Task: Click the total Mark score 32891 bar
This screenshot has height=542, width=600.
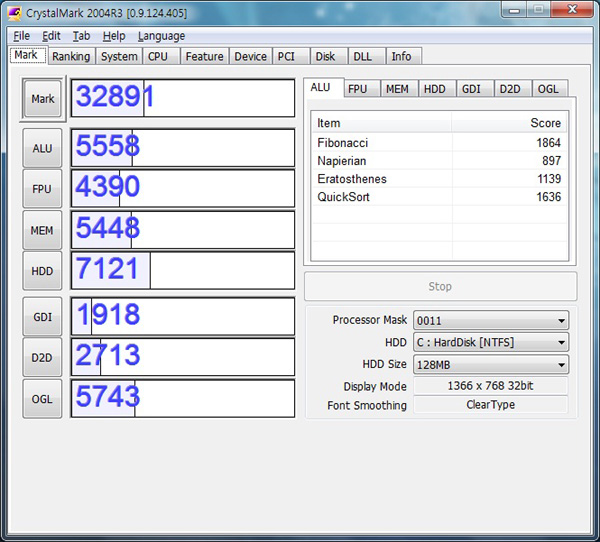Action: [x=183, y=98]
